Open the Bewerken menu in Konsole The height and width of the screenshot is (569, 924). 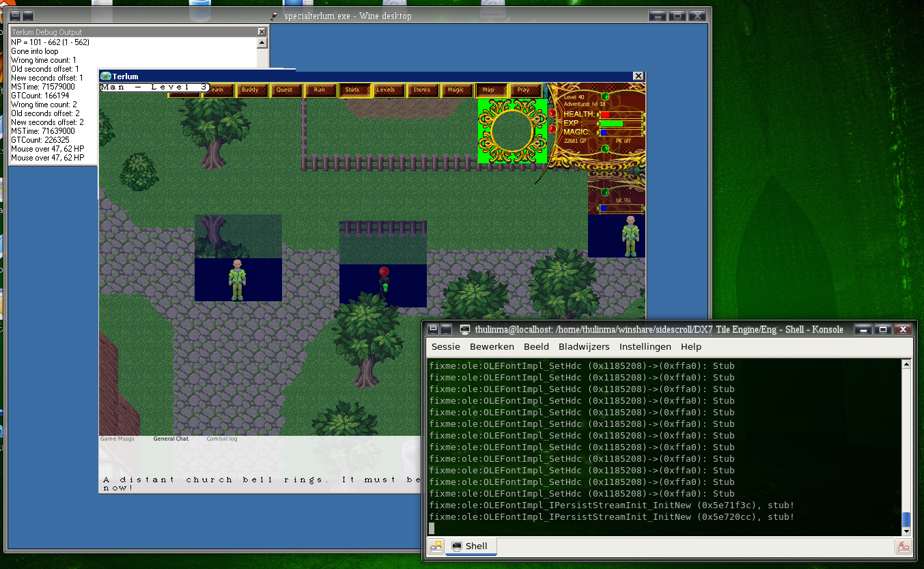[492, 346]
